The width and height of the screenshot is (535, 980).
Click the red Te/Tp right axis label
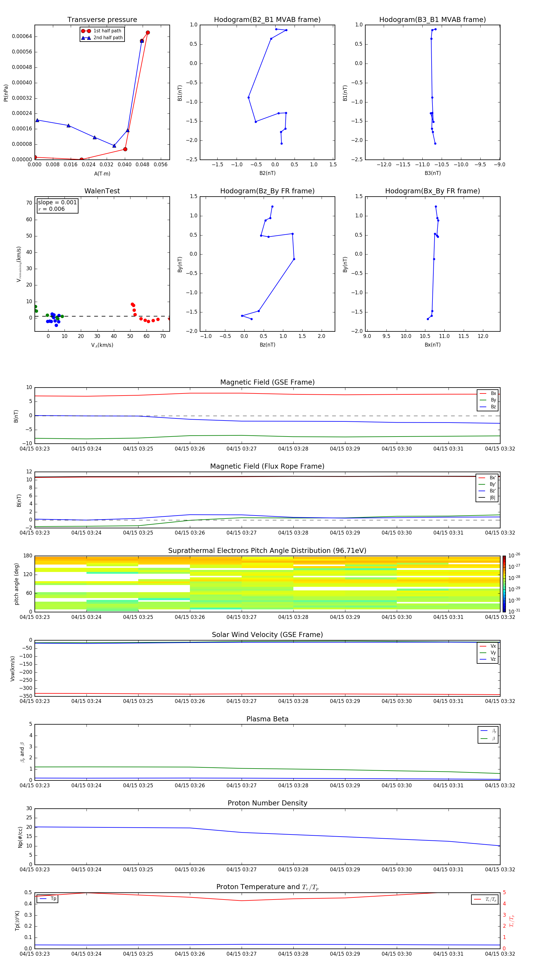(512, 921)
